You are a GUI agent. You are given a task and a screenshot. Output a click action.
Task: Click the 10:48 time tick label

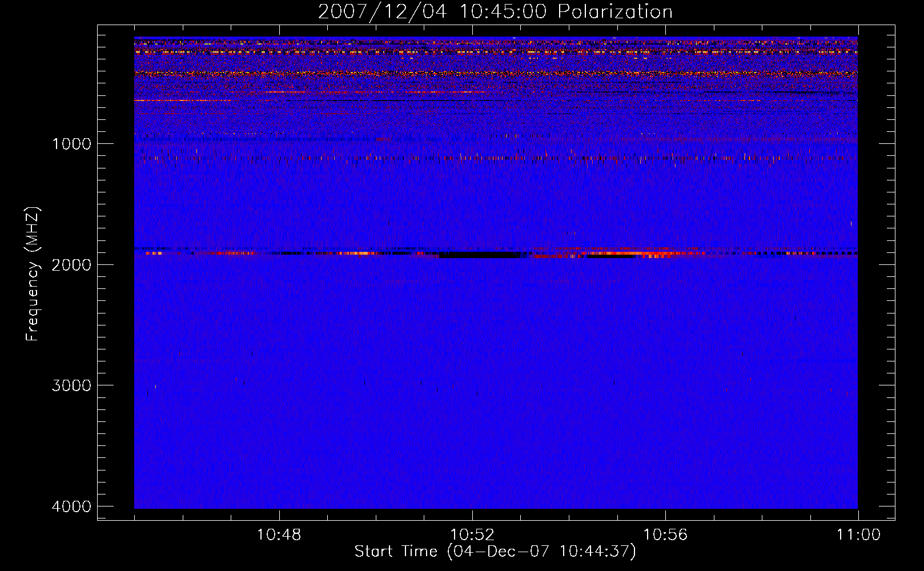[279, 535]
